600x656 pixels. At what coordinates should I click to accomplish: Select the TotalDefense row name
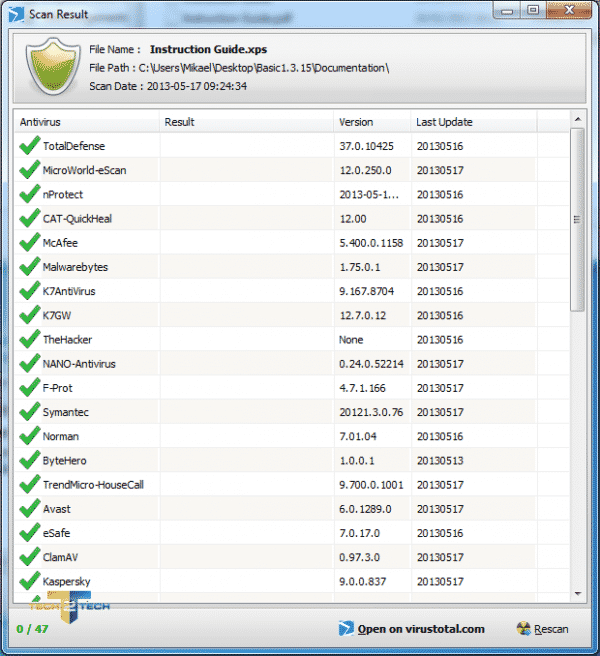[74, 146]
